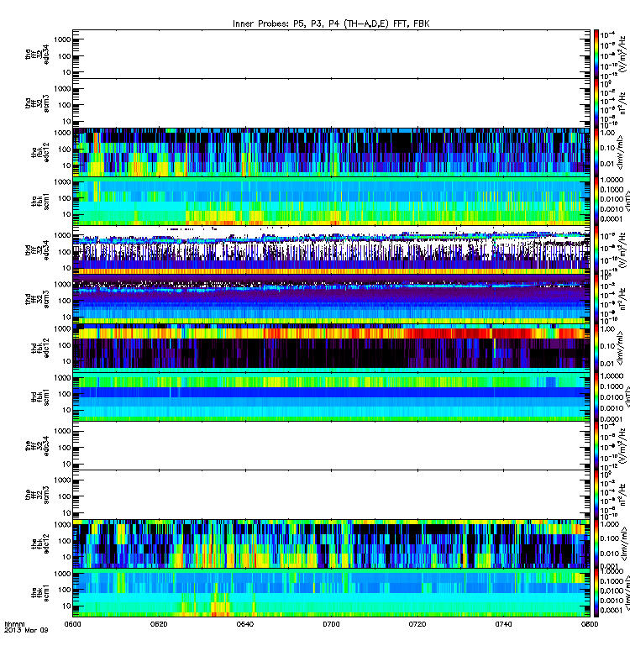Select the the fff 32 edc34 panel label

[x=37, y=446]
